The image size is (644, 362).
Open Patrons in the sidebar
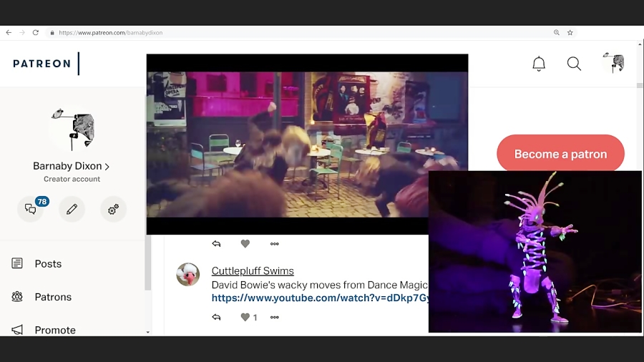coord(53,297)
